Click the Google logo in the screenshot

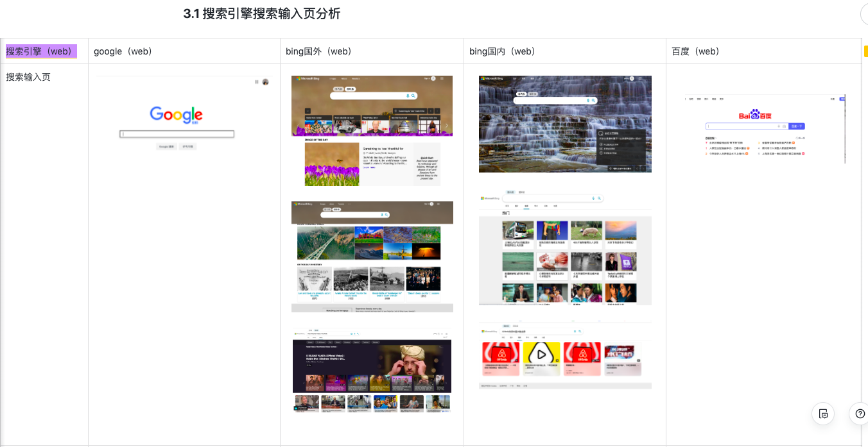[177, 115]
